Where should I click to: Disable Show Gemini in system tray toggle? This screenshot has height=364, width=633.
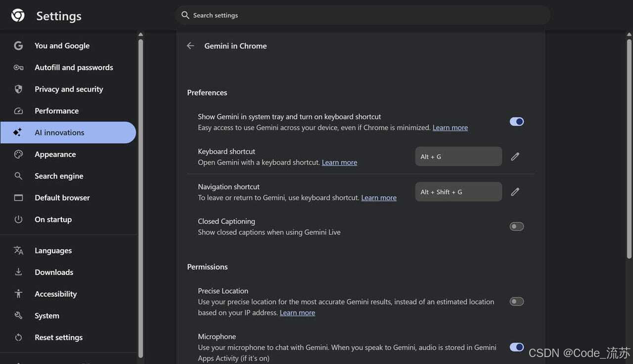(517, 122)
